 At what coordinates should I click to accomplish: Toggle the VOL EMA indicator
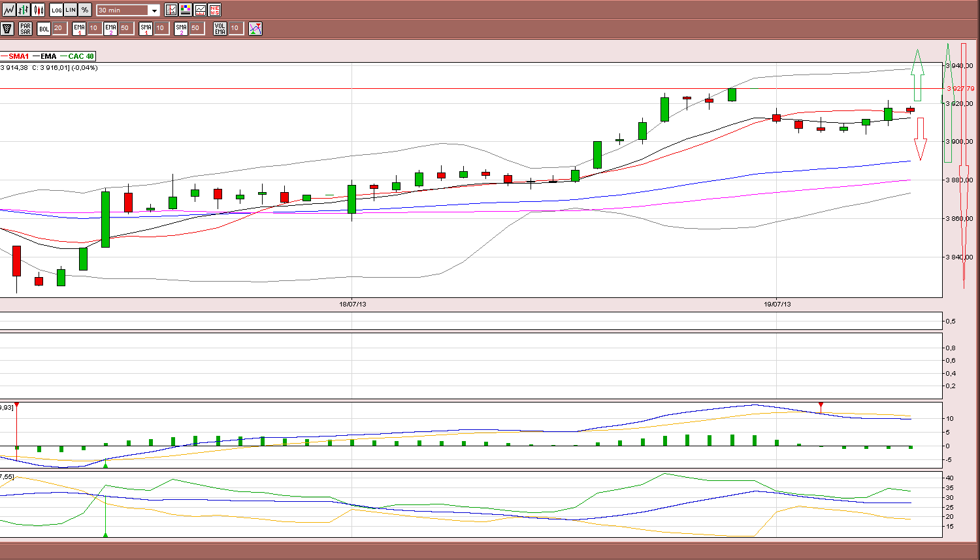pyautogui.click(x=220, y=28)
